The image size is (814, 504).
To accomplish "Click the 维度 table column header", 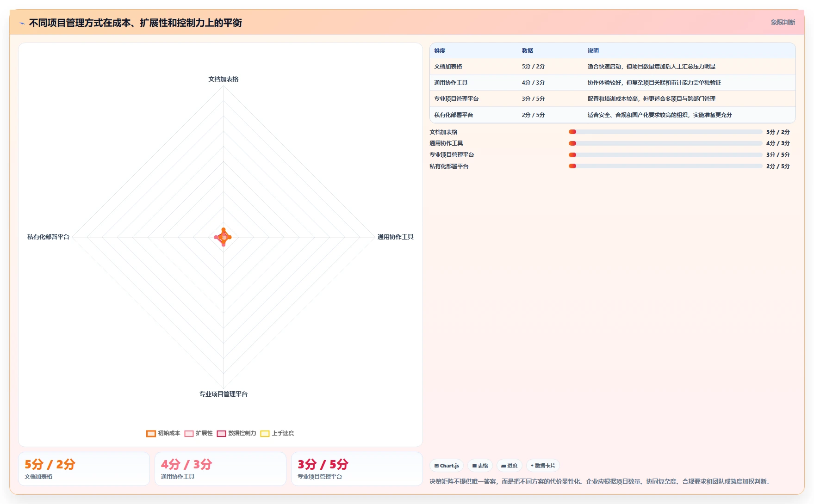I will point(440,51).
